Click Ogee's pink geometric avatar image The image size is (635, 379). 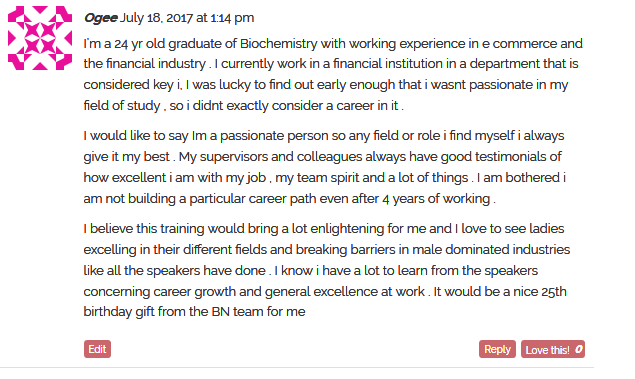[x=40, y=38]
